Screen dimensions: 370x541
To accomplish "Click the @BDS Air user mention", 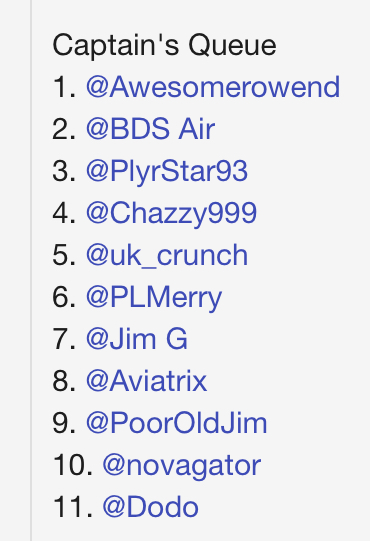I will [x=150, y=129].
